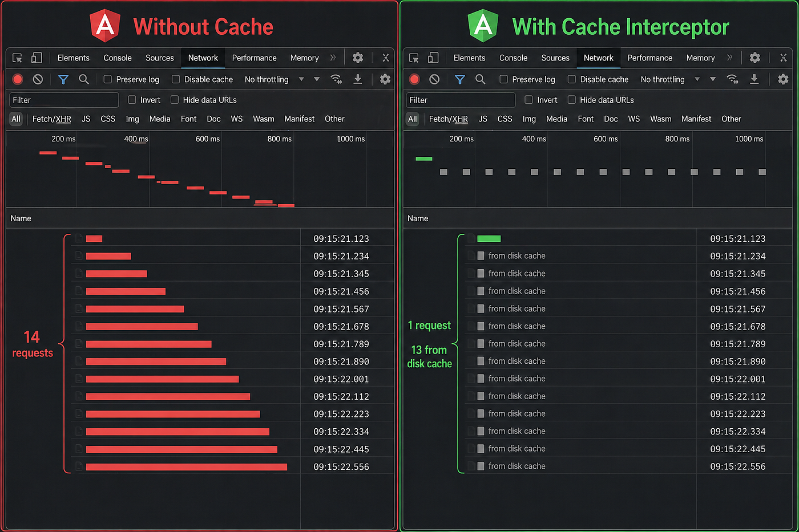Click the 400 ms timeline marker, Without Cache panel
Image resolution: width=799 pixels, height=532 pixels.
click(136, 139)
